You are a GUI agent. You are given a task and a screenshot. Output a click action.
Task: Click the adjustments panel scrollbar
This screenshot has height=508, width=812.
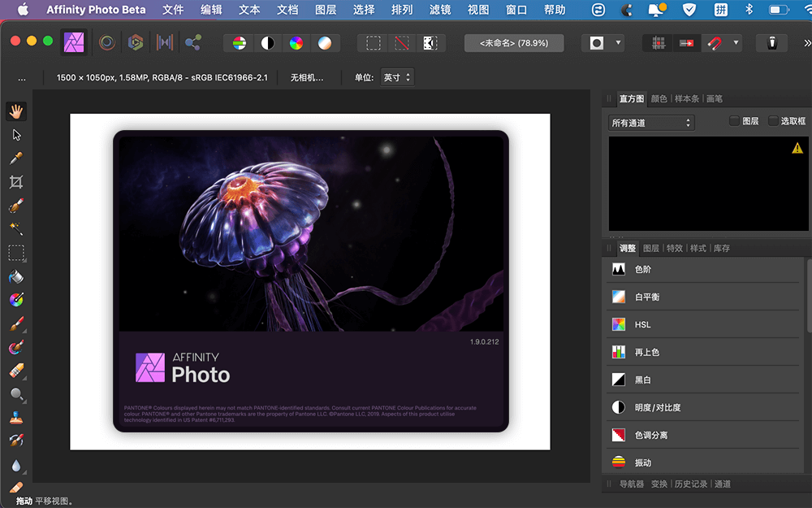click(x=809, y=296)
